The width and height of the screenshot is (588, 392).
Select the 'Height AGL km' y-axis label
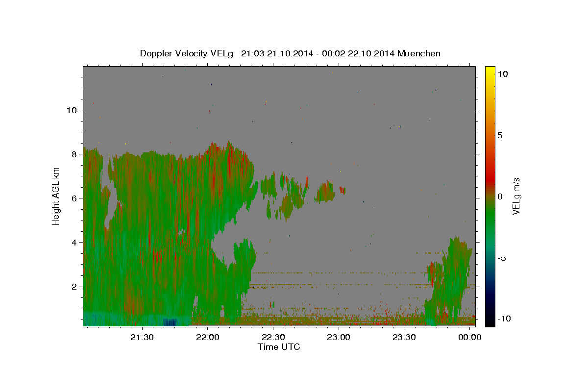pos(56,196)
